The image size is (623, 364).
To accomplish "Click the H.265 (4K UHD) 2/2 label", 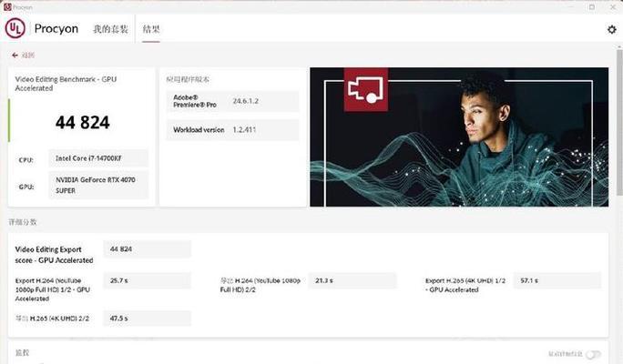I will point(52,318).
